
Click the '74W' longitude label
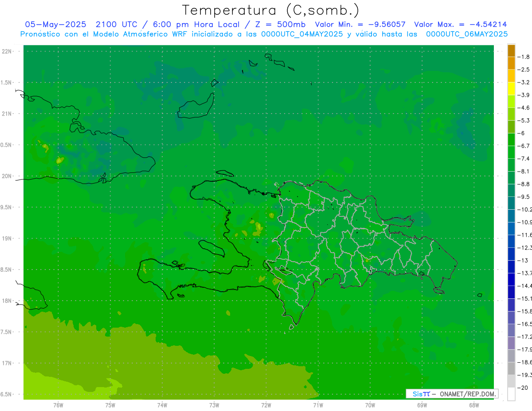(x=162, y=405)
